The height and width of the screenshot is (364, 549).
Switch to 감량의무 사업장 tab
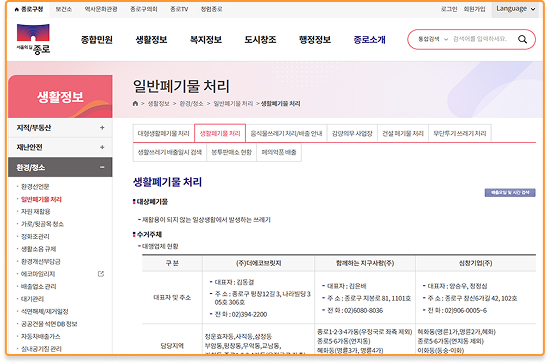(x=352, y=133)
